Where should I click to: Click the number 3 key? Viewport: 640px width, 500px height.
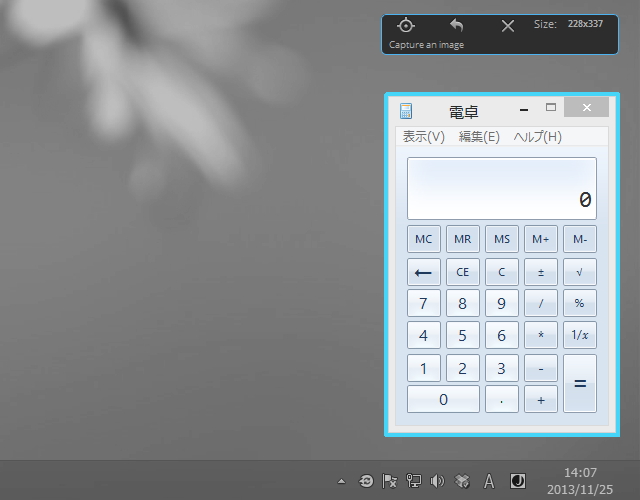tap(502, 368)
